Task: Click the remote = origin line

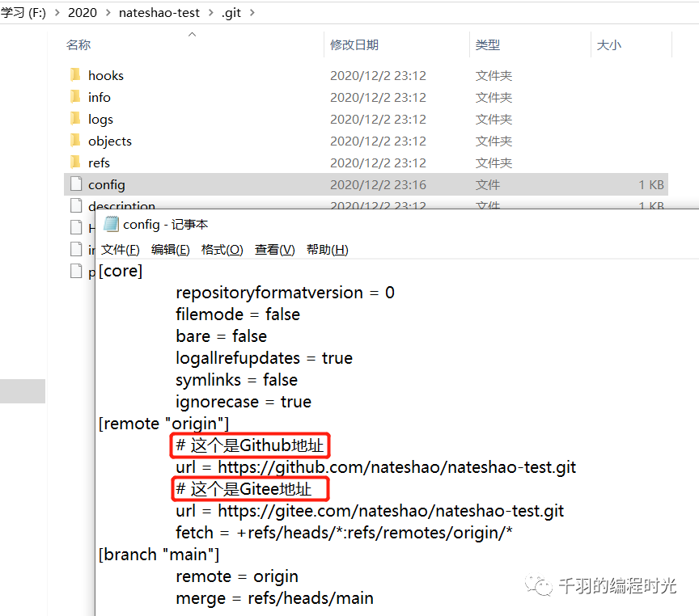Action: (x=237, y=576)
